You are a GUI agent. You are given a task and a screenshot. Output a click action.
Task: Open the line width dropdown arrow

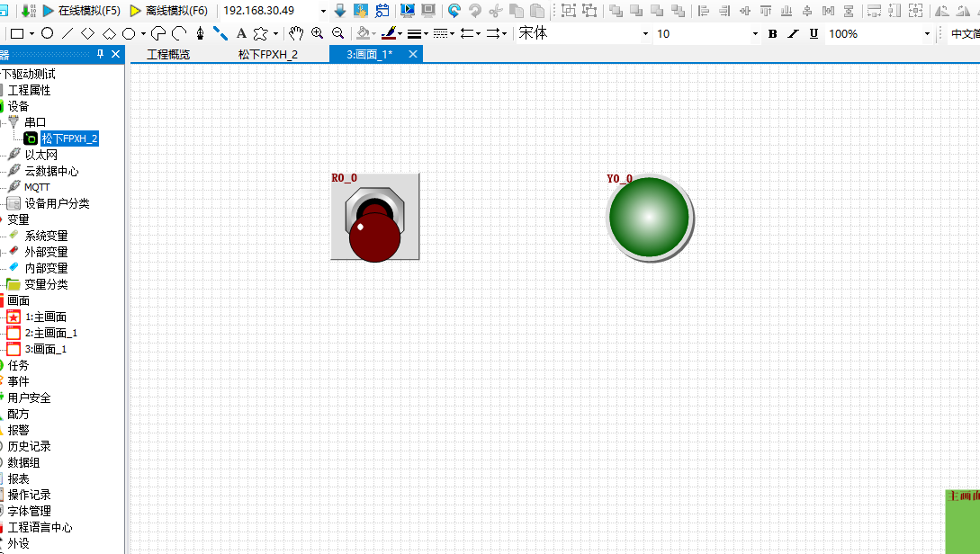click(x=427, y=34)
